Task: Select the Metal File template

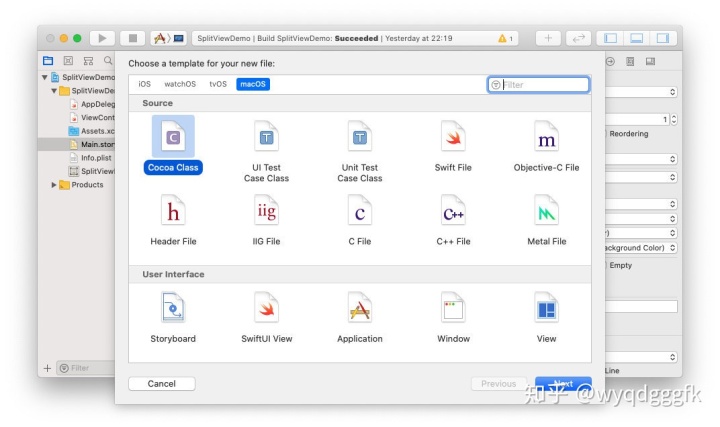Action: (546, 220)
